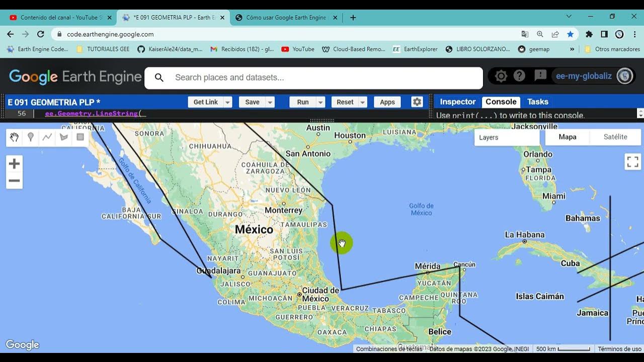Close the YouTube Studio browser tab

click(109, 18)
